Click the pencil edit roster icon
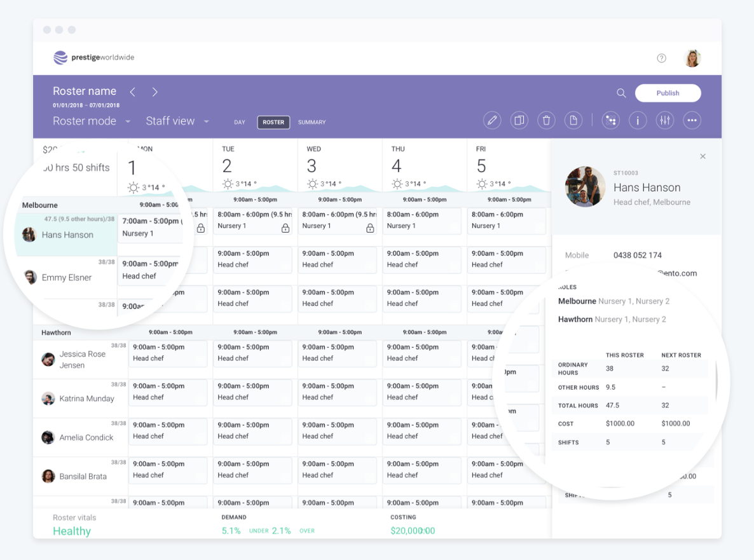This screenshot has height=560, width=754. tap(492, 120)
